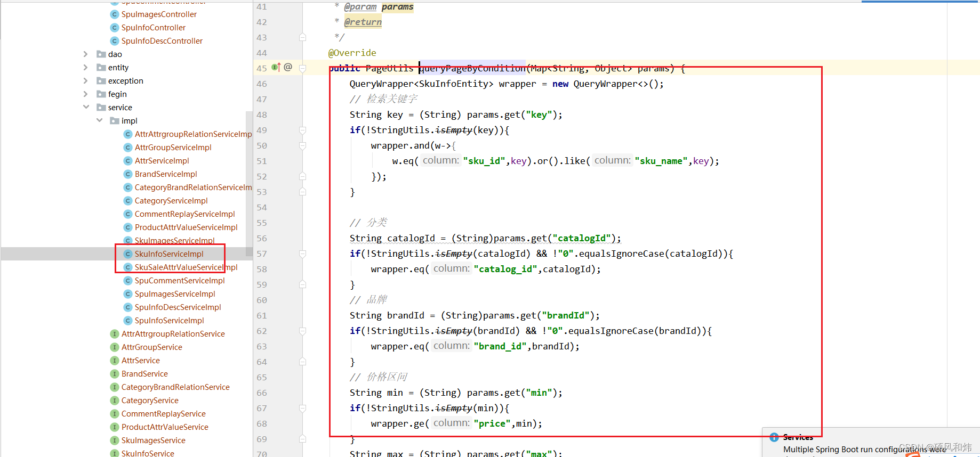The image size is (980, 457).
Task: Open SkuSaleAttrValueServiceImpl class
Action: tap(186, 267)
